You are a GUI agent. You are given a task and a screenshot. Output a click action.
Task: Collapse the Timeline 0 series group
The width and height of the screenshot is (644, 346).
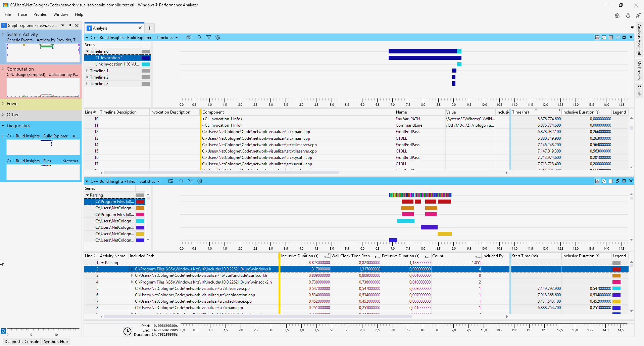pos(87,51)
